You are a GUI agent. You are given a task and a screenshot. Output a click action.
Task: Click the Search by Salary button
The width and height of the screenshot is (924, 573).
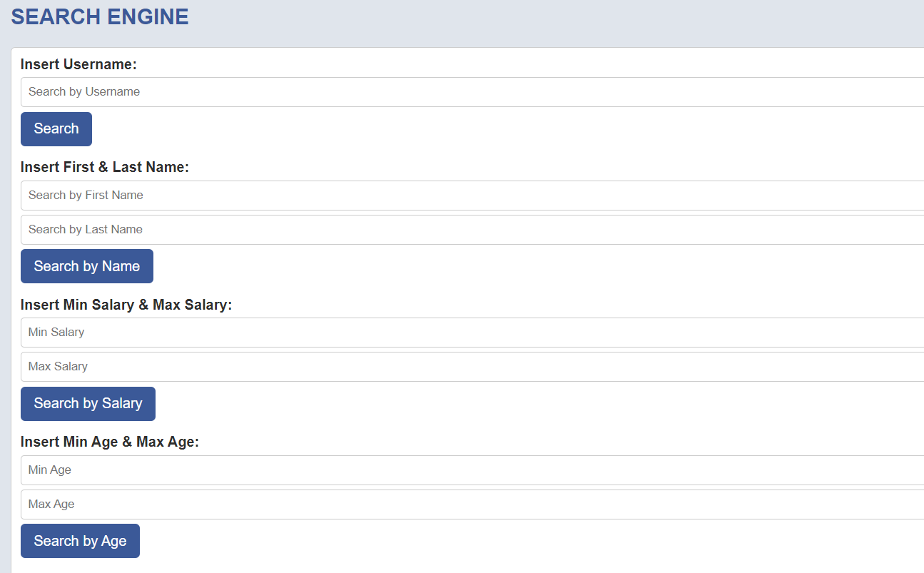coord(88,404)
